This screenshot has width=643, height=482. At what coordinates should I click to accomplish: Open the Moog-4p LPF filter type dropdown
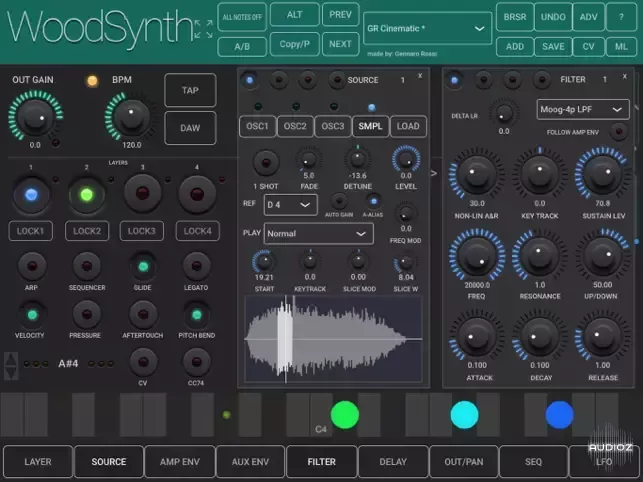point(583,110)
